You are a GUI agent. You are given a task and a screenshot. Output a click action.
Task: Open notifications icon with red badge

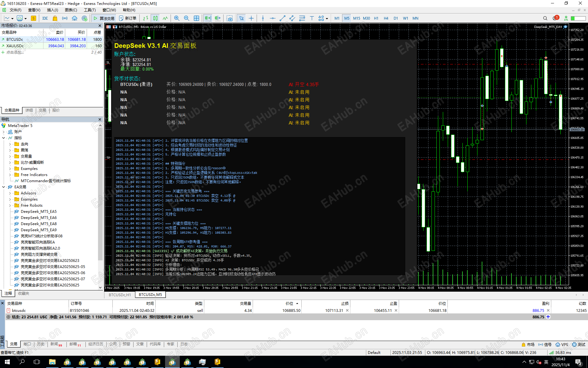(556, 18)
